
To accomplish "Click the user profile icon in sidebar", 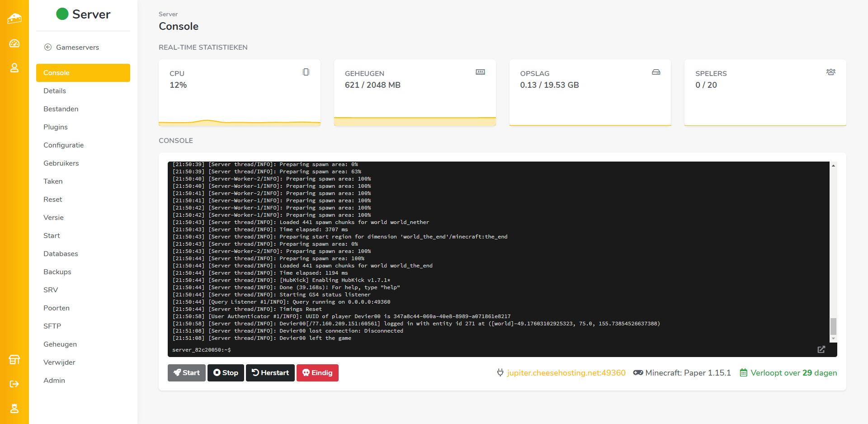I will (14, 68).
